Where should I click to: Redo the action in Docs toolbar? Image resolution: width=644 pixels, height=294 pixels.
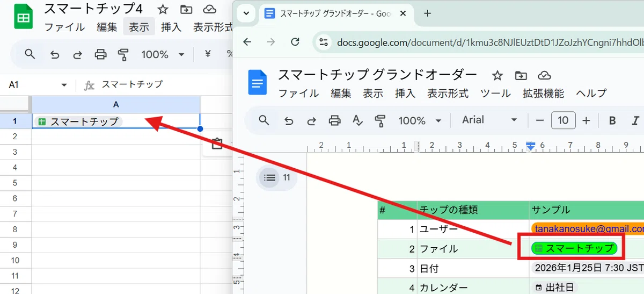[x=312, y=120]
